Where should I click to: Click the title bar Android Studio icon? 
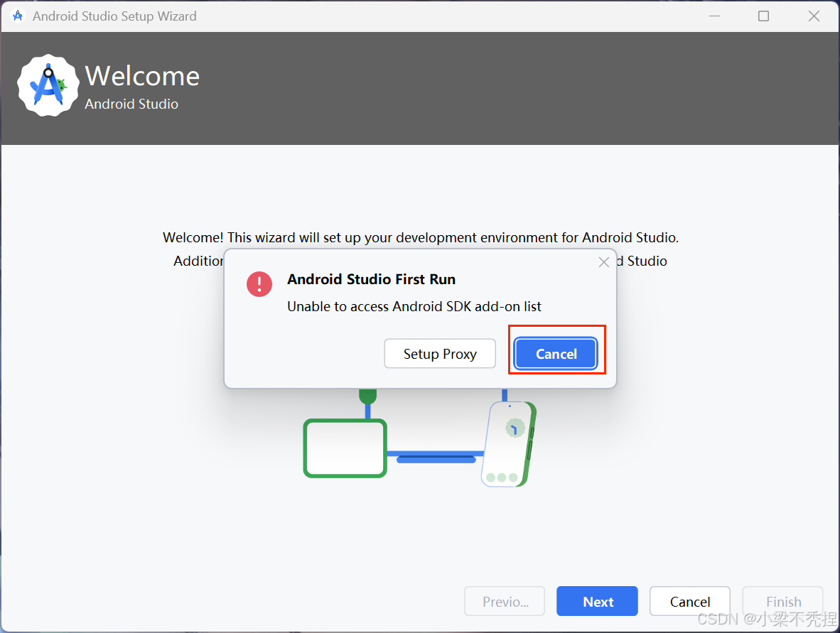pos(18,16)
